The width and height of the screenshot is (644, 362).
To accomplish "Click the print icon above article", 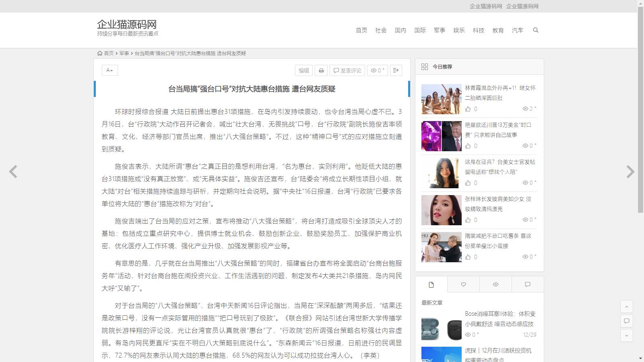I will [x=321, y=70].
